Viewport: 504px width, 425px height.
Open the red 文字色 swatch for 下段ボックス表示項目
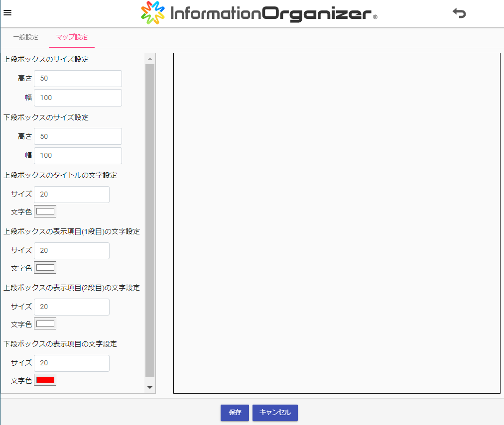[45, 380]
